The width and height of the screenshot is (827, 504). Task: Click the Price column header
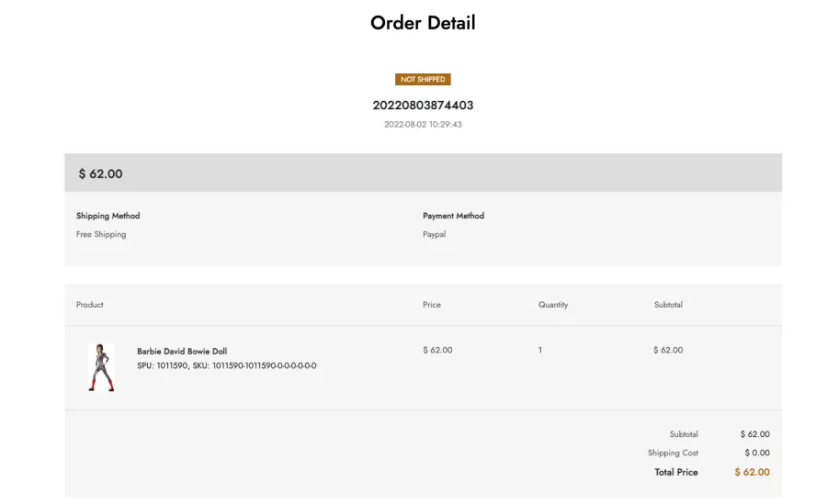pos(432,305)
